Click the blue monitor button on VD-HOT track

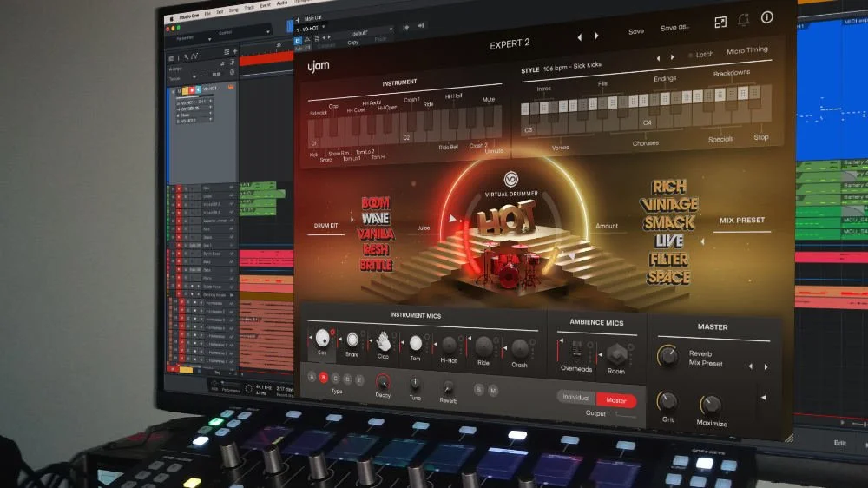[x=198, y=89]
